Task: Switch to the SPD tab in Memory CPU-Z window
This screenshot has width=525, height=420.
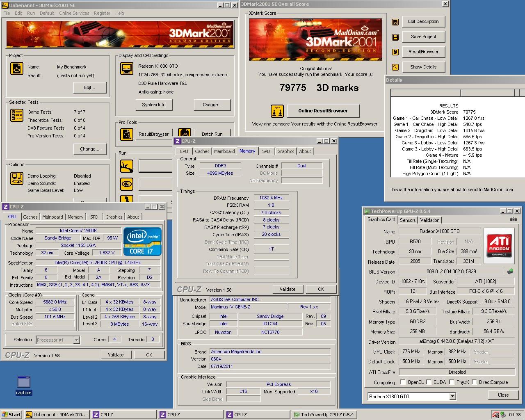Action: (266, 151)
